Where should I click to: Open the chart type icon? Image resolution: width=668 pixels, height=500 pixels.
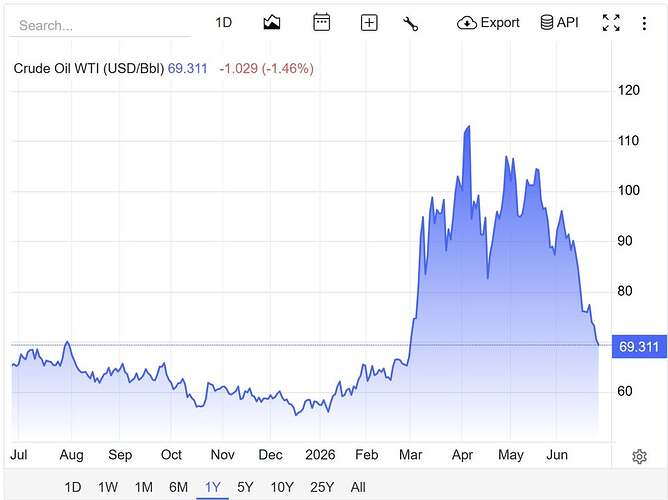pyautogui.click(x=272, y=23)
